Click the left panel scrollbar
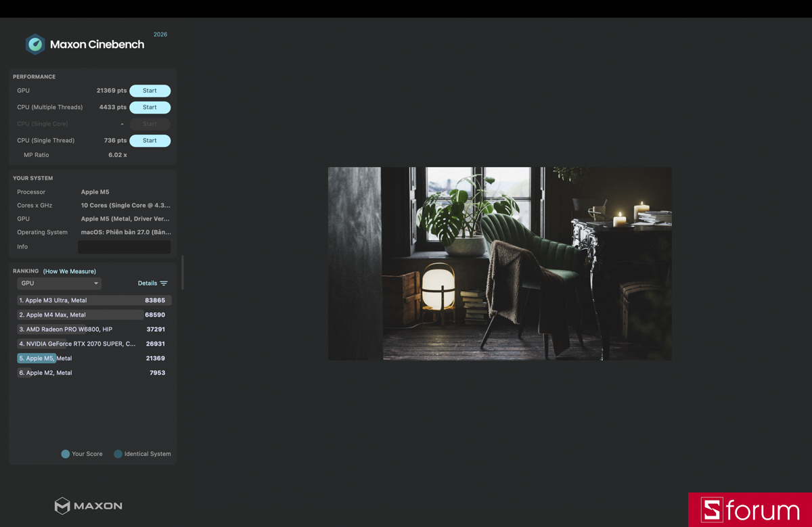The height and width of the screenshot is (527, 812). (182, 273)
